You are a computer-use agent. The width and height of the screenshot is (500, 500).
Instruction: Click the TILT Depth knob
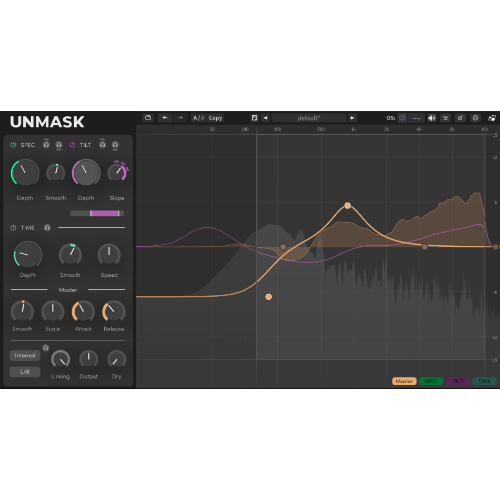(86, 172)
